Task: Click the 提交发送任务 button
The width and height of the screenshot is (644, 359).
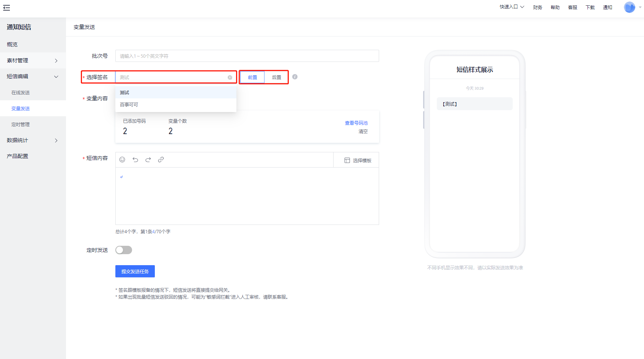Action: tap(135, 271)
